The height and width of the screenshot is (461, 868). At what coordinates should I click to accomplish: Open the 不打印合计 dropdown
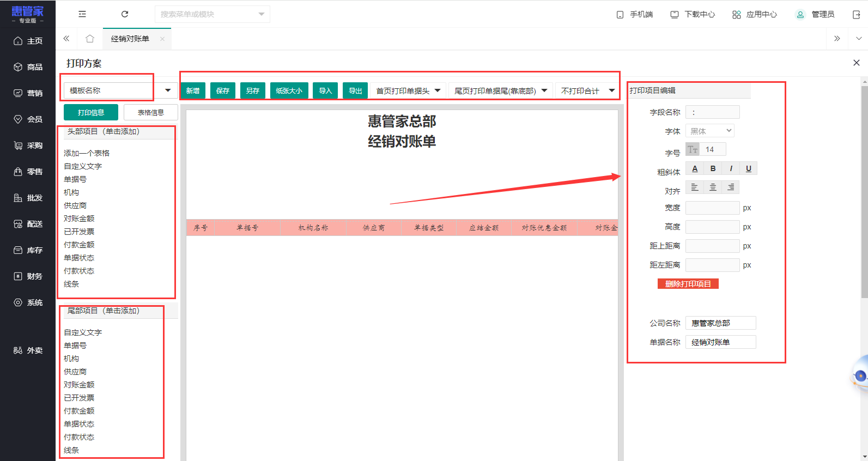coord(587,90)
